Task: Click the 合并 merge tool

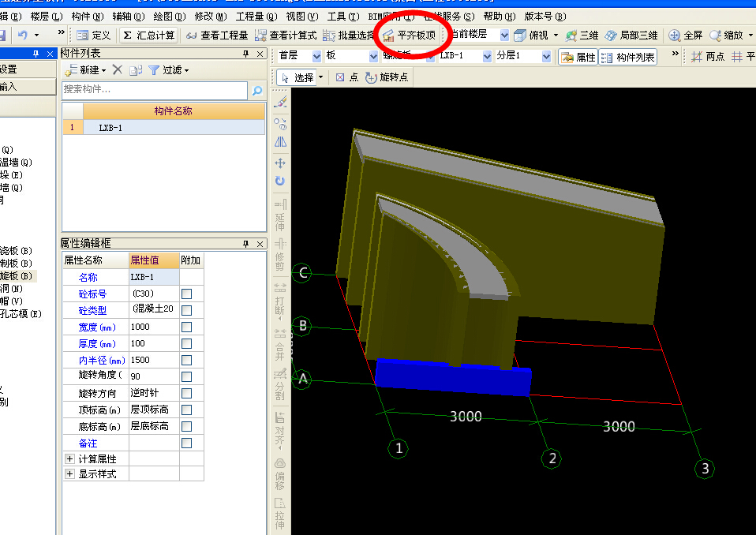Action: (280, 344)
